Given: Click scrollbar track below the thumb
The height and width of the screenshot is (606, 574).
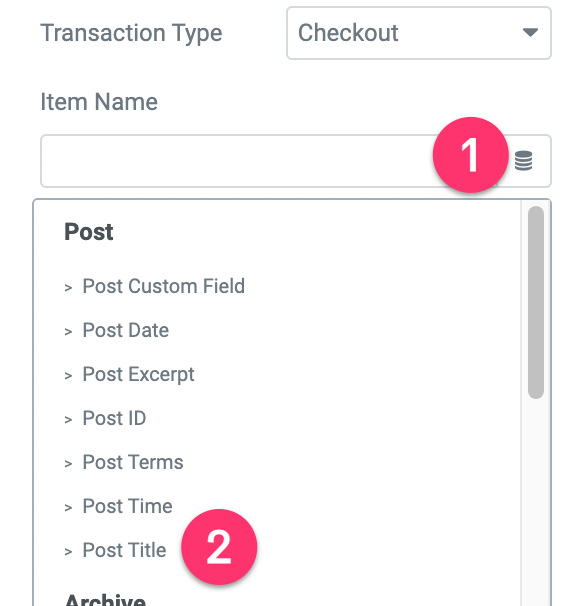Looking at the screenshot, I should [x=536, y=502].
